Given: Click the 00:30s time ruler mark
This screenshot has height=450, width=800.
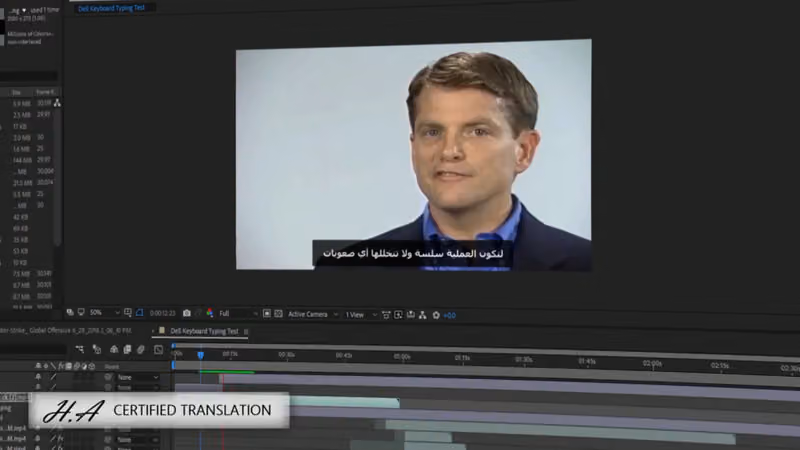Looking at the screenshot, I should pyautogui.click(x=286, y=355).
